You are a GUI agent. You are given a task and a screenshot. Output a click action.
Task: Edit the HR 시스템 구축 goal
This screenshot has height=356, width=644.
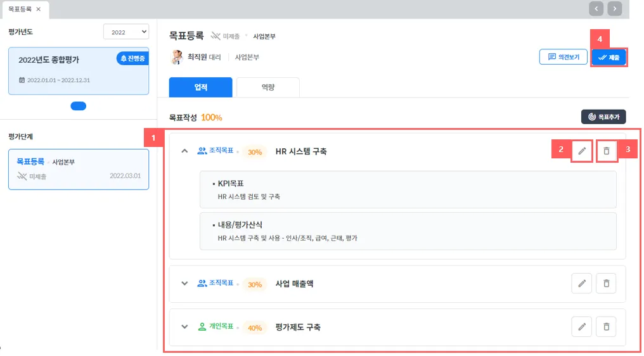coord(581,151)
